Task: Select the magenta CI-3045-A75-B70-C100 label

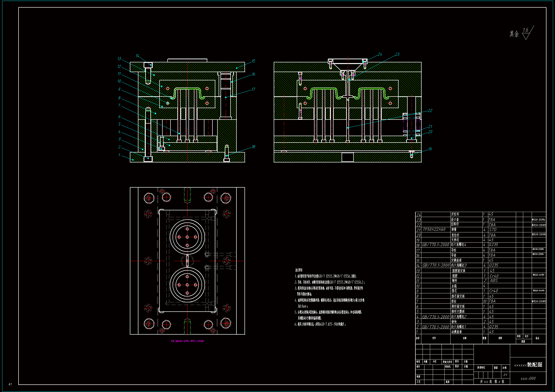Action: [187, 341]
